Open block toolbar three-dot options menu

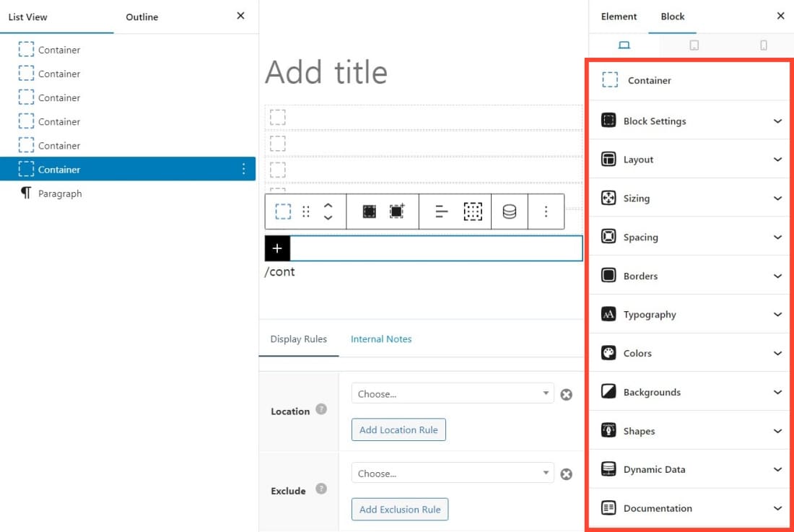[546, 212]
